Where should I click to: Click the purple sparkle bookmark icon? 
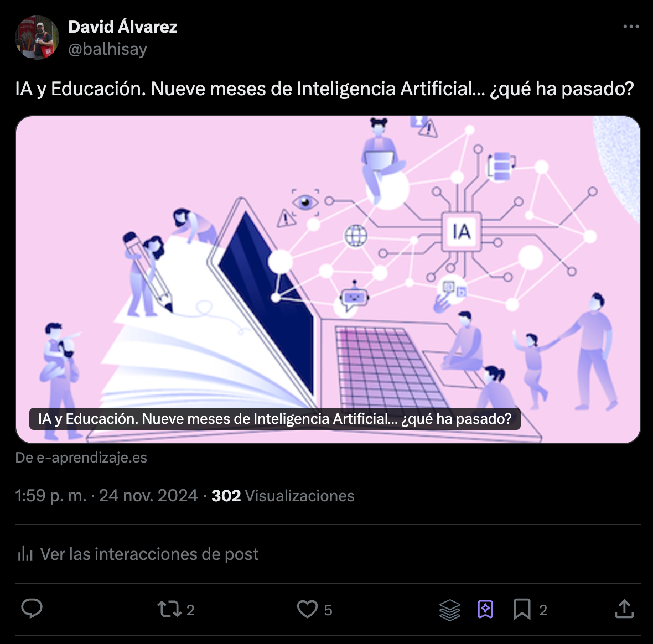pos(485,610)
